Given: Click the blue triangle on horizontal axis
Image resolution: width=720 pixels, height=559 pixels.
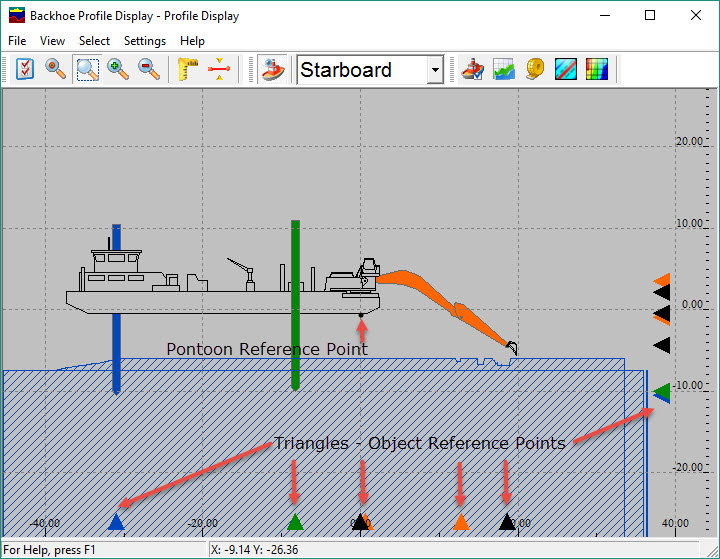Looking at the screenshot, I should 116,522.
